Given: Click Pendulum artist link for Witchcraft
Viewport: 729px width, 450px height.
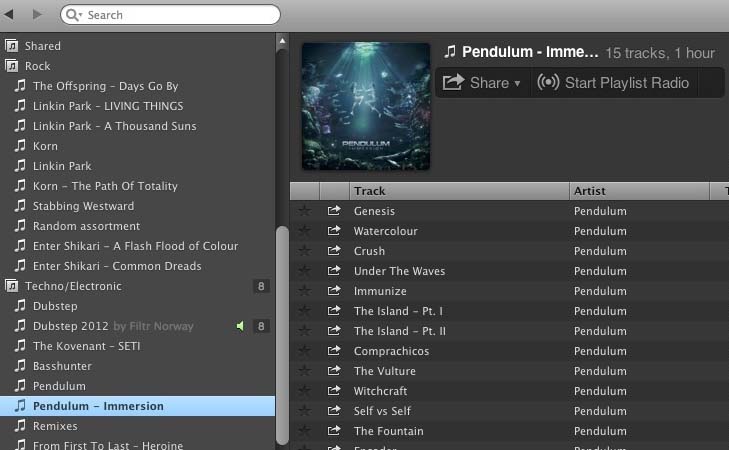Looking at the screenshot, I should pos(600,391).
